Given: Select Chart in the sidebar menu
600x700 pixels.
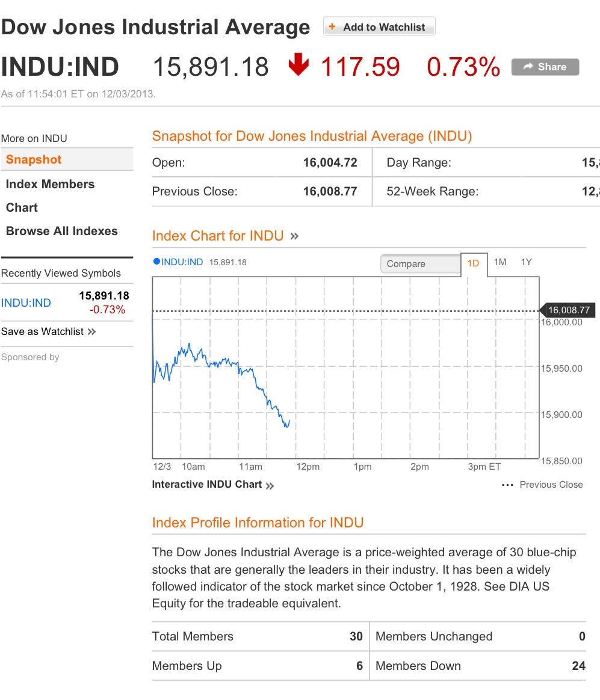Looking at the screenshot, I should [22, 207].
